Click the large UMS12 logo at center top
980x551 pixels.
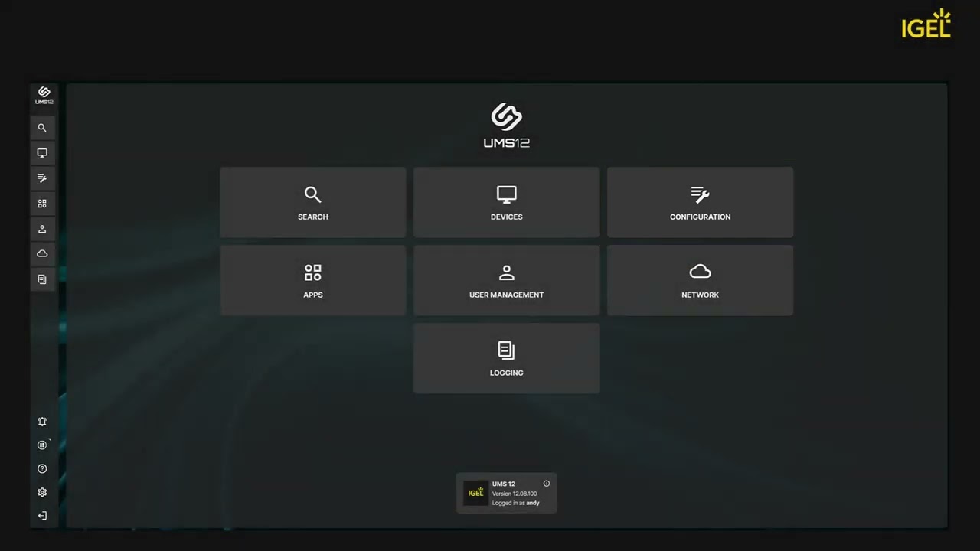[x=506, y=126]
